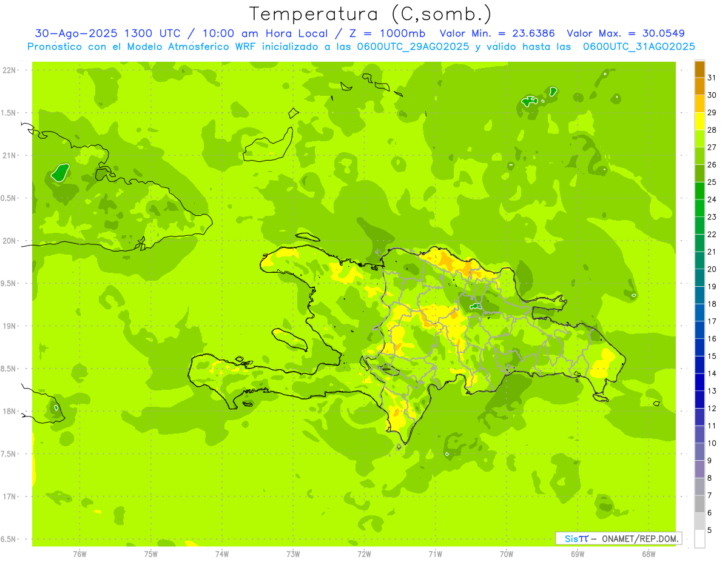Click the 'SisPI' logo text
The width and height of the screenshot is (728, 562).
point(576,538)
